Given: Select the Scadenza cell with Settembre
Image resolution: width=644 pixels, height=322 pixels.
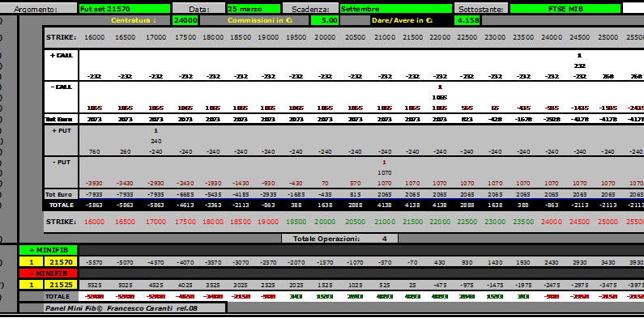Looking at the screenshot, I should click(x=396, y=9).
